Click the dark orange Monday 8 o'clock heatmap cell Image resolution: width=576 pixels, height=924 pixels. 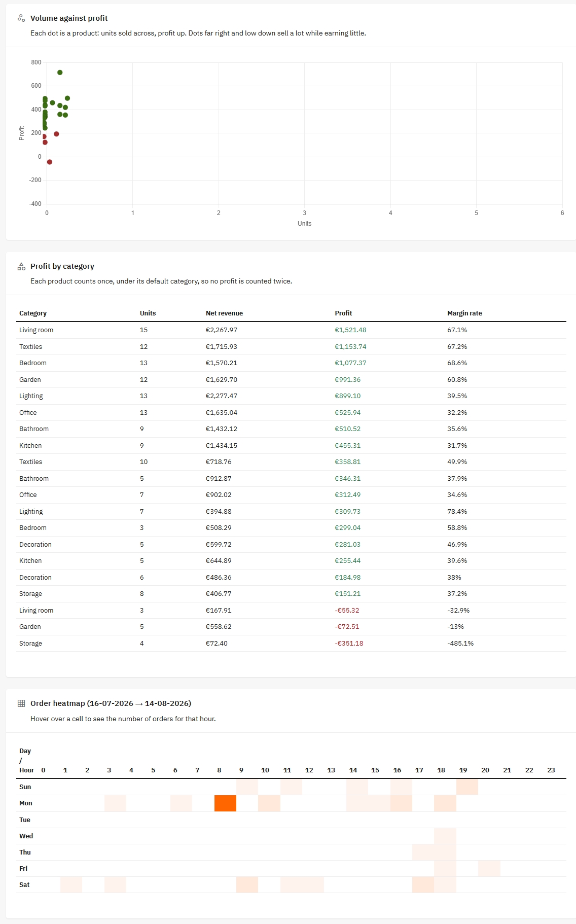tap(225, 803)
